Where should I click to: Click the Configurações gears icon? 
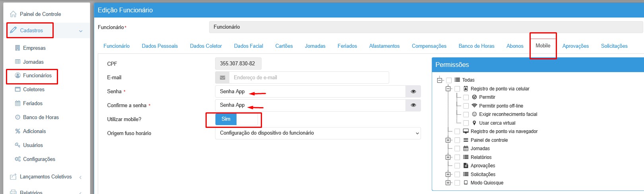click(x=17, y=159)
